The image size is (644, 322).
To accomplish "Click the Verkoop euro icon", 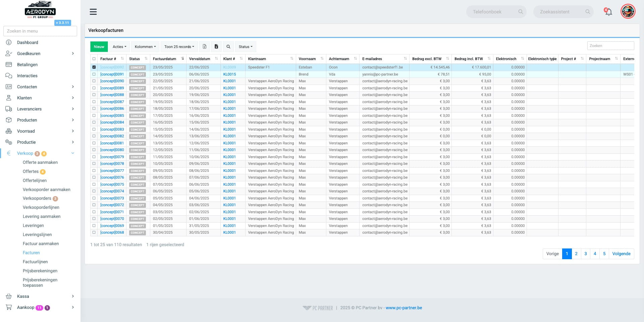I will [x=9, y=153].
